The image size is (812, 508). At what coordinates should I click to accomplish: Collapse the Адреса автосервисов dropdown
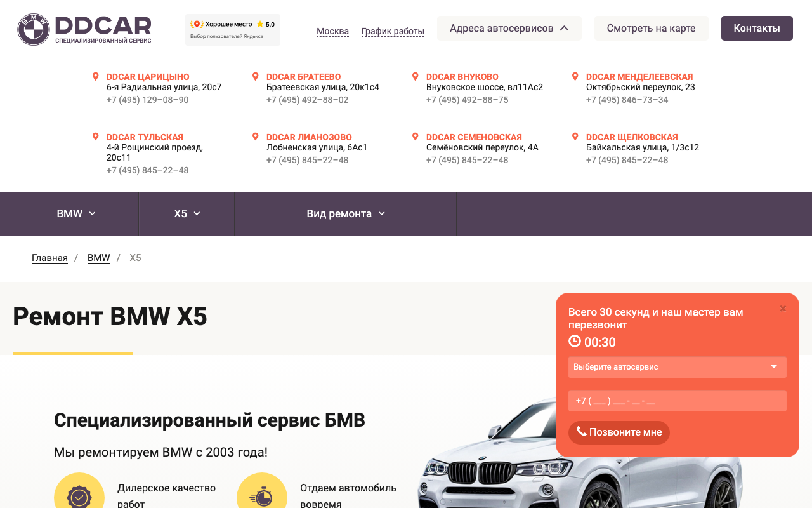(509, 29)
